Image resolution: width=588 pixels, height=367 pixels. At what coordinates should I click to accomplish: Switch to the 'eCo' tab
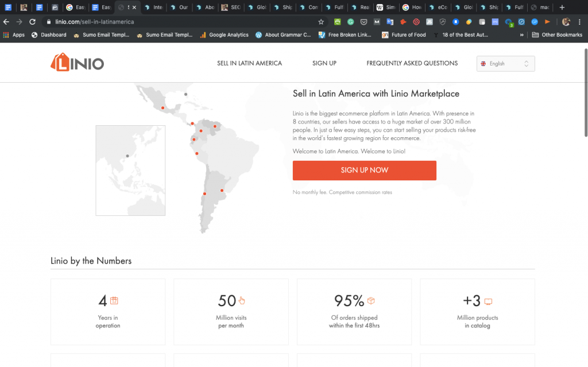(x=438, y=7)
